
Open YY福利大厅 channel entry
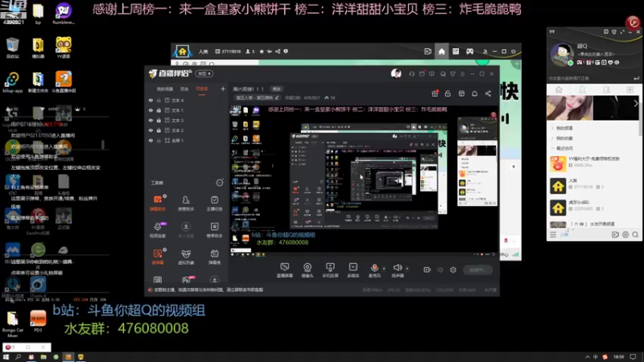(593, 162)
